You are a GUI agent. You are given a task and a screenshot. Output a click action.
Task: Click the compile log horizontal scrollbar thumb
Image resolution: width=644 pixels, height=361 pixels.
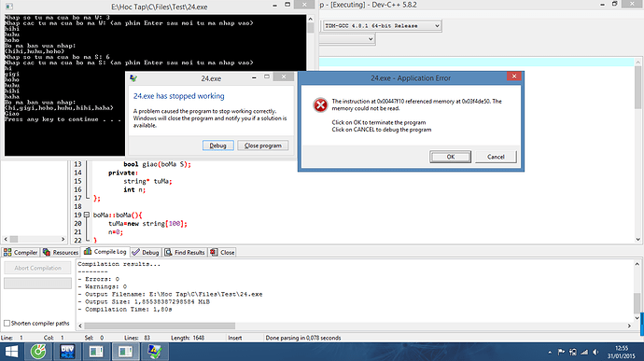coord(160,326)
